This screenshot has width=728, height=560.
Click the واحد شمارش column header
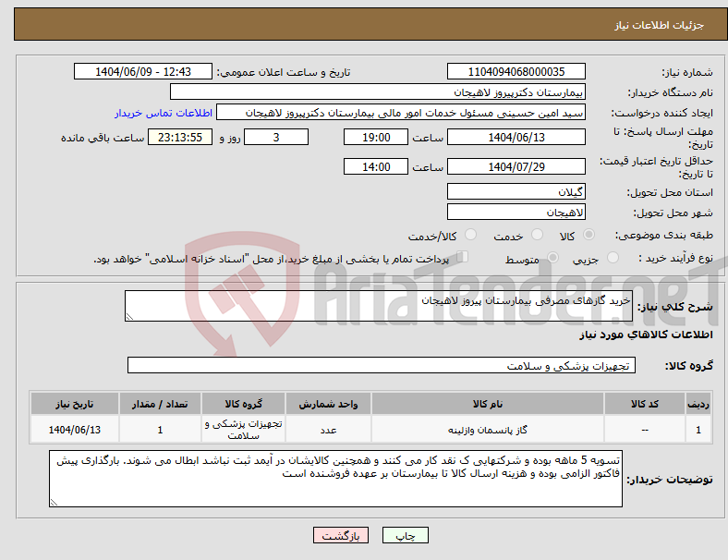(328, 404)
